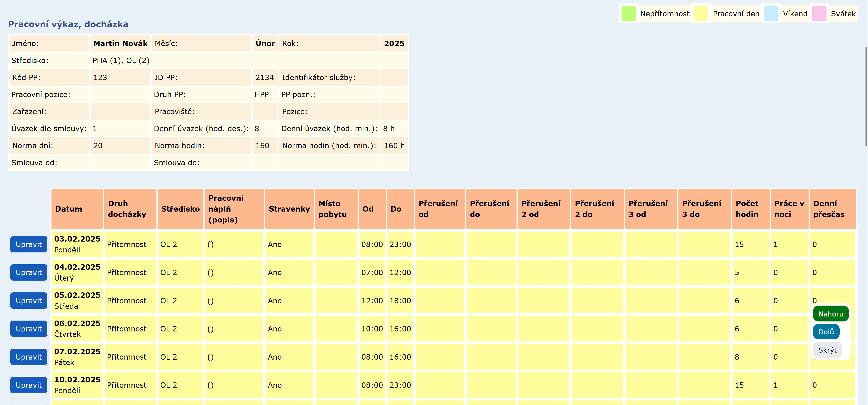Click the yellow Pracovní den swatch
868x405 pixels.
(x=701, y=13)
